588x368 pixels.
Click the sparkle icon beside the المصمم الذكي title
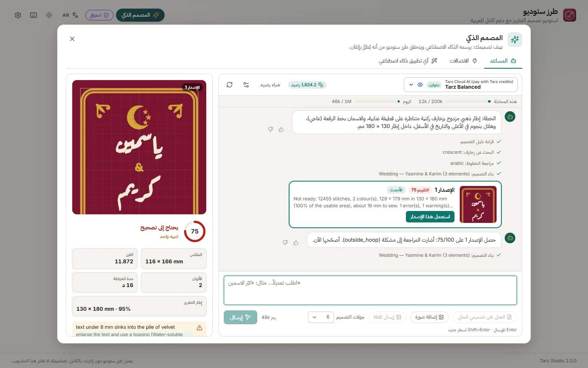pyautogui.click(x=515, y=40)
